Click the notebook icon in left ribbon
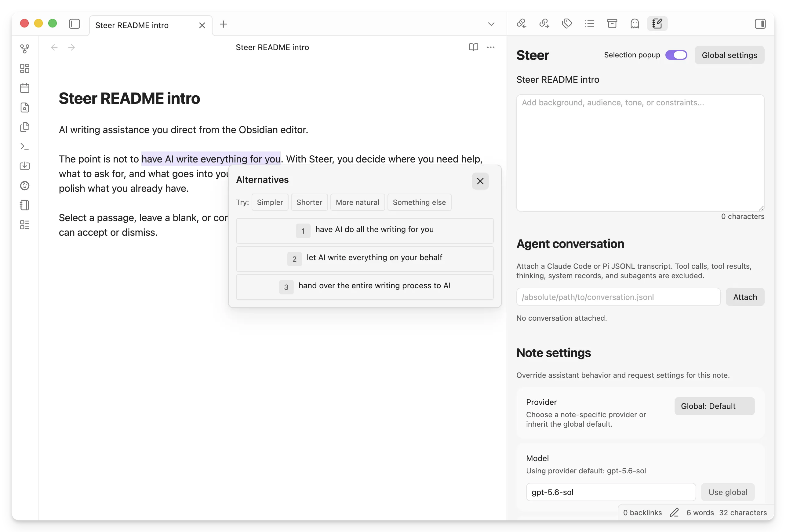Viewport: 786px width, 532px height. (25, 205)
